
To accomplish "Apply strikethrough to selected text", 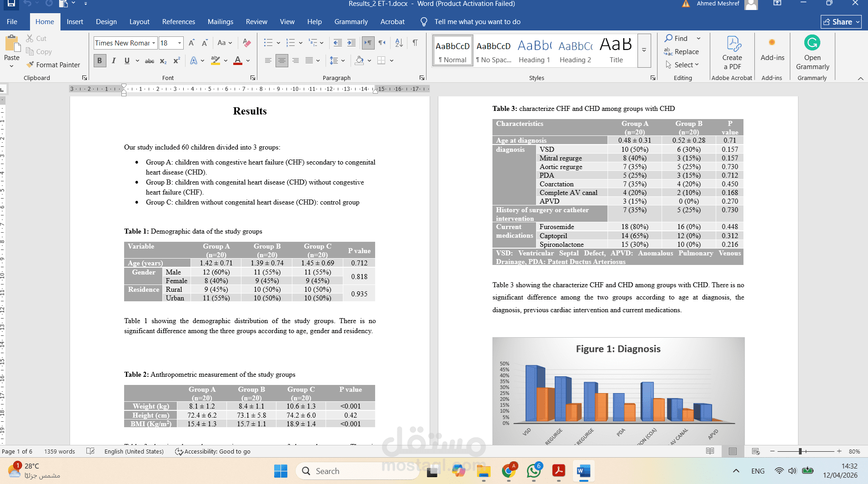I will click(x=150, y=60).
